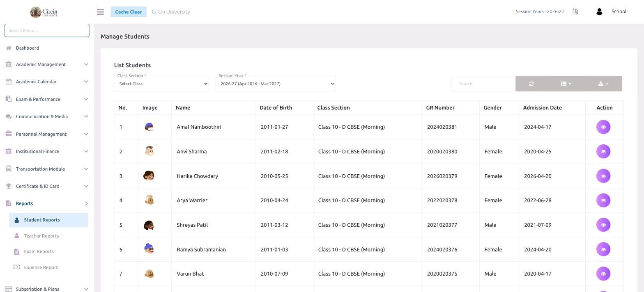Click Amal Namboothiri's avatar image
The width and height of the screenshot is (644, 292).
pyautogui.click(x=149, y=127)
